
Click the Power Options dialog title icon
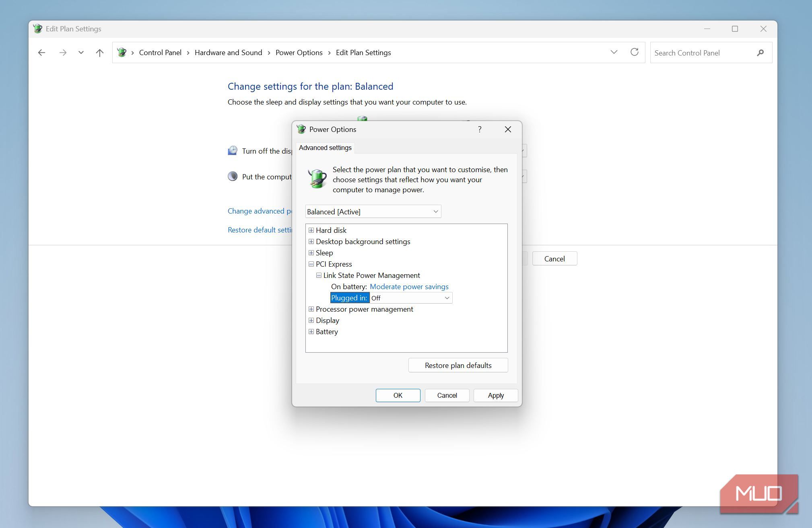coord(301,129)
